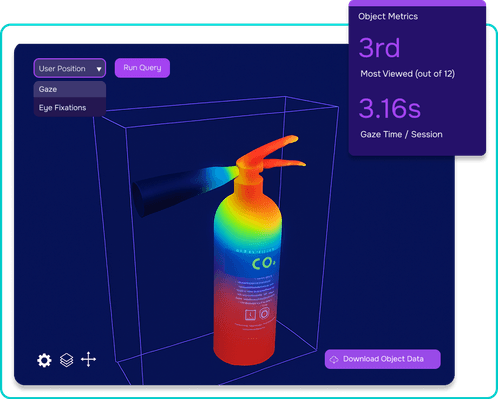This screenshot has width=498, height=399.
Task: Click the Run Query button
Action: [x=142, y=68]
